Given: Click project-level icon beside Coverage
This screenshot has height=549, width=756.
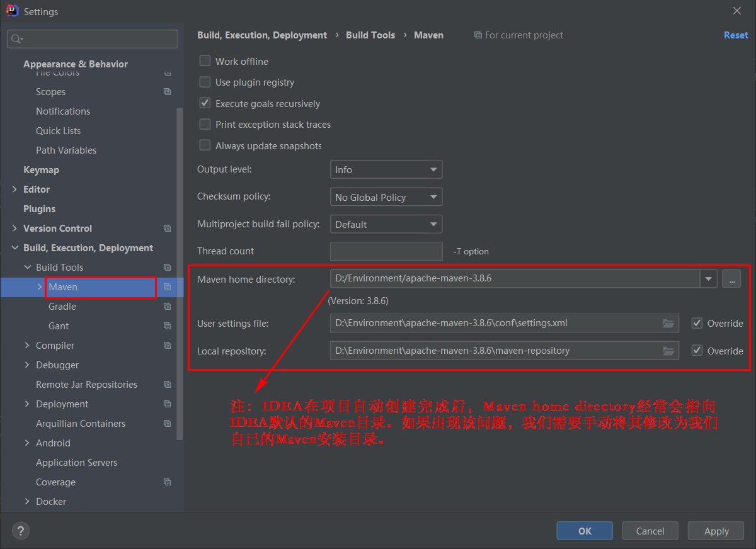Looking at the screenshot, I should [167, 482].
